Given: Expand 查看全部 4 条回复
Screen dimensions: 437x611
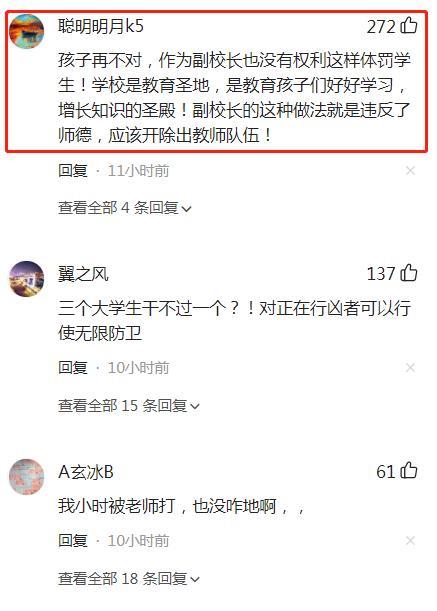Looking at the screenshot, I should coord(125,208).
